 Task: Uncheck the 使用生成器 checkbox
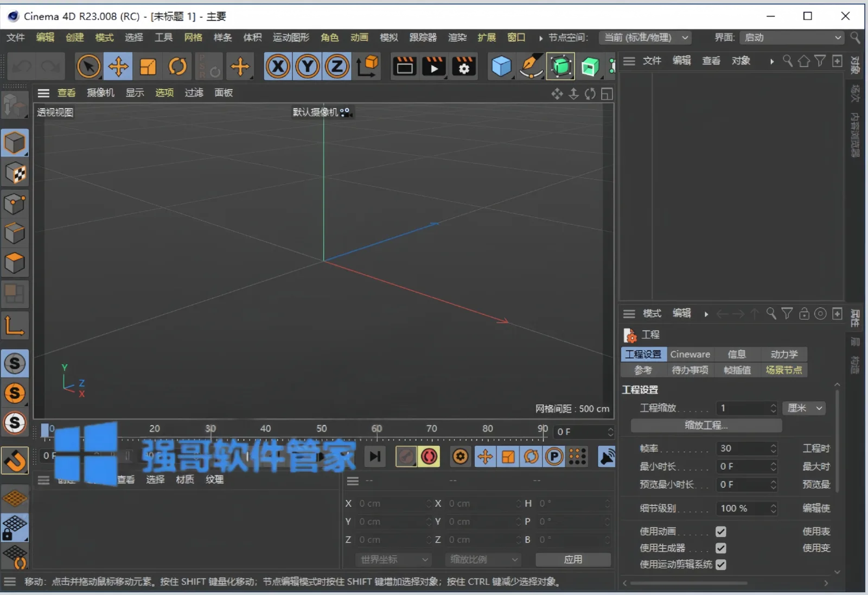(721, 548)
